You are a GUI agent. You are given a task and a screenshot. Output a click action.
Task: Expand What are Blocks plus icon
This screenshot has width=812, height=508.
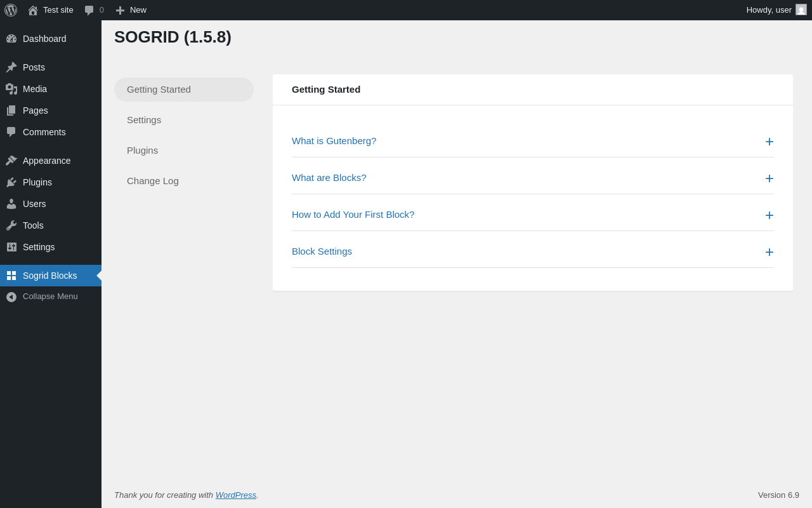point(769,178)
